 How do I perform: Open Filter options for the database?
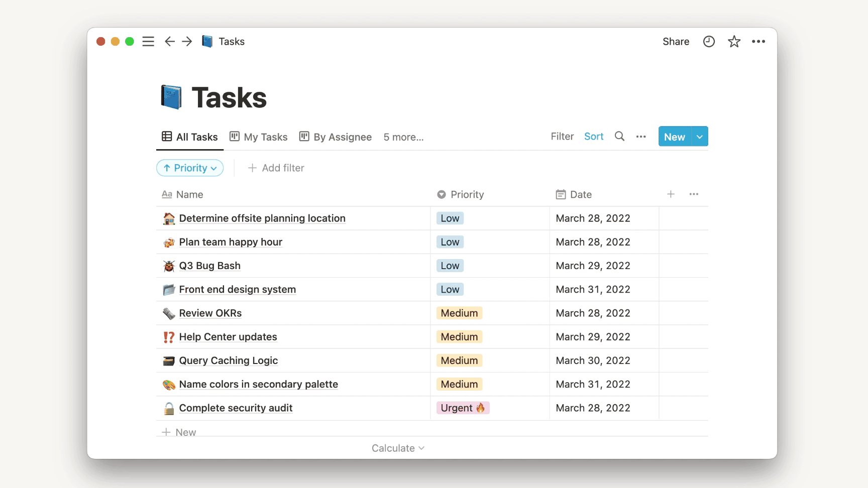(x=562, y=136)
